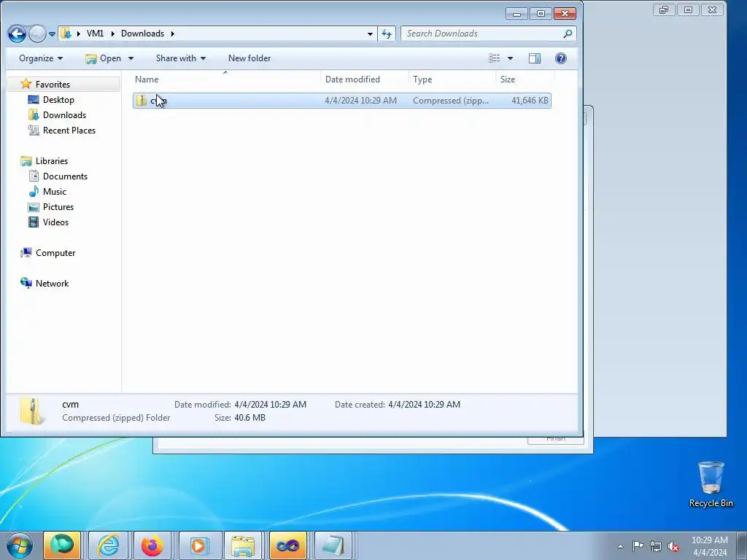Refresh the Downloads folder view
This screenshot has width=747, height=560.
(387, 34)
